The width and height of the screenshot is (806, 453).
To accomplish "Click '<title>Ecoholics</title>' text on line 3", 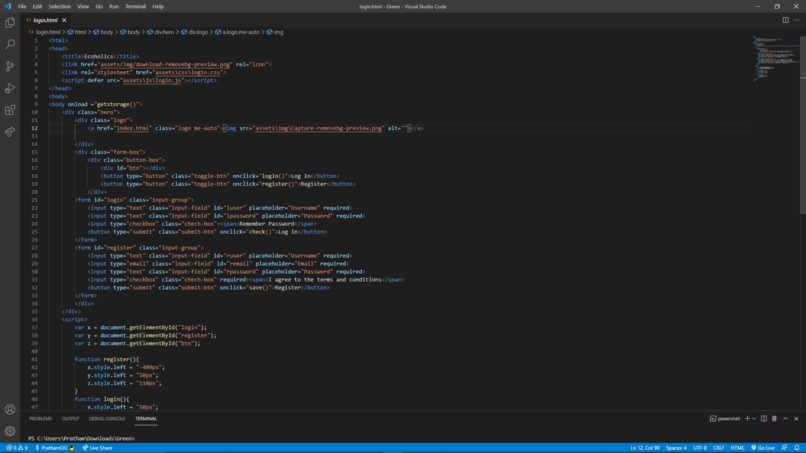I will click(100, 57).
